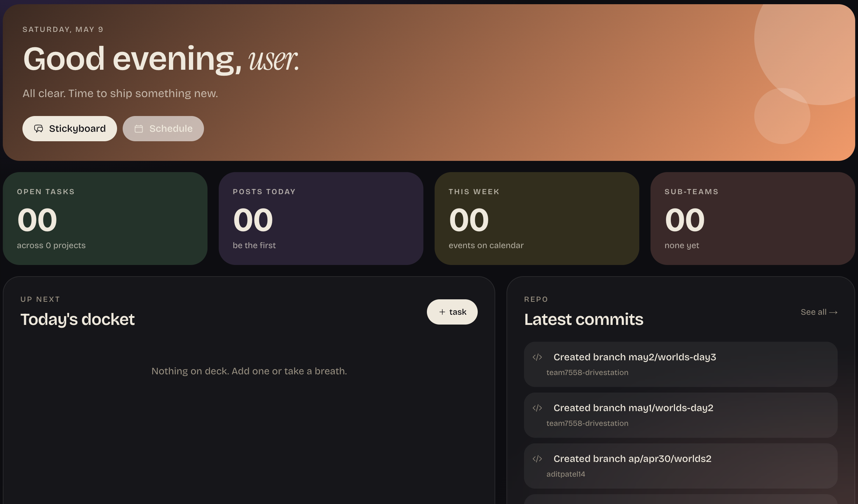
Task: Add a new task with plus task button
Action: point(452,312)
